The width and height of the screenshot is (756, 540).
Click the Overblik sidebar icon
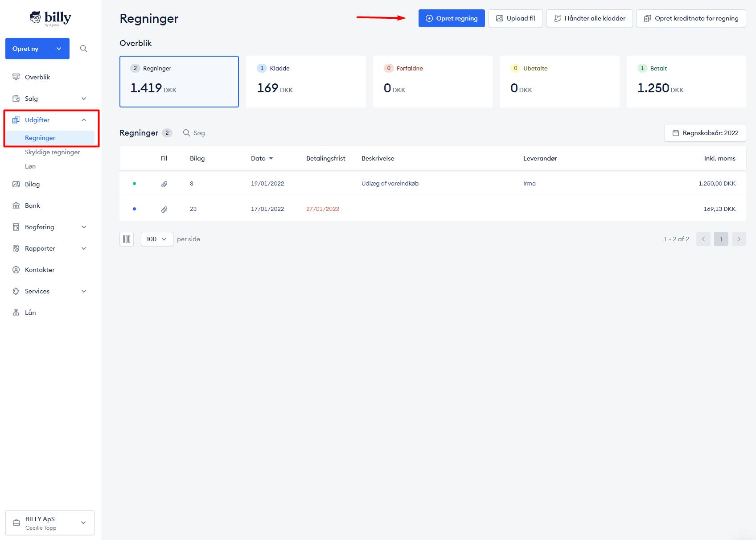pos(16,77)
